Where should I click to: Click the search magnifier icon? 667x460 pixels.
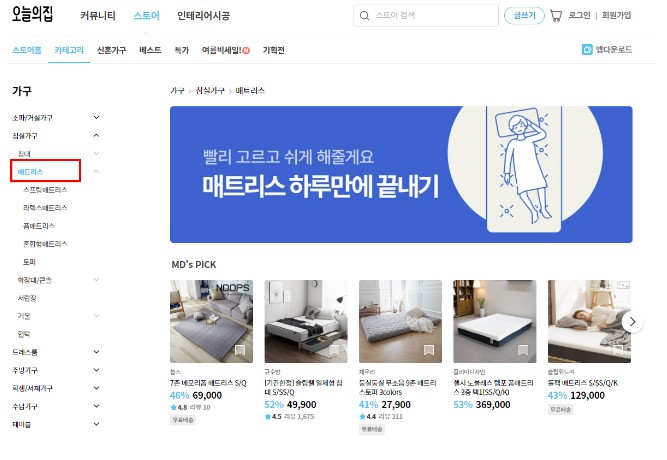[x=365, y=16]
